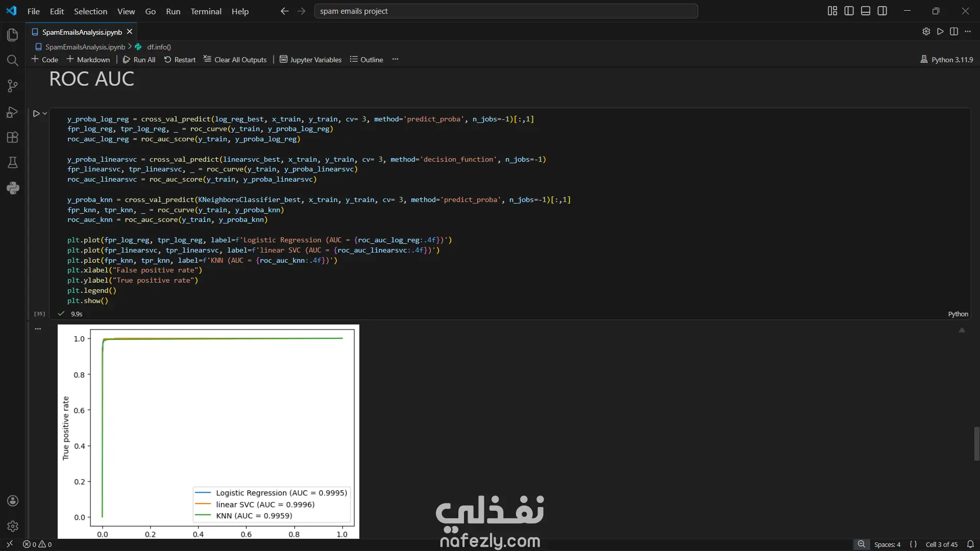The width and height of the screenshot is (980, 551).
Task: Click the curly braces status bar icon
Action: [913, 544]
